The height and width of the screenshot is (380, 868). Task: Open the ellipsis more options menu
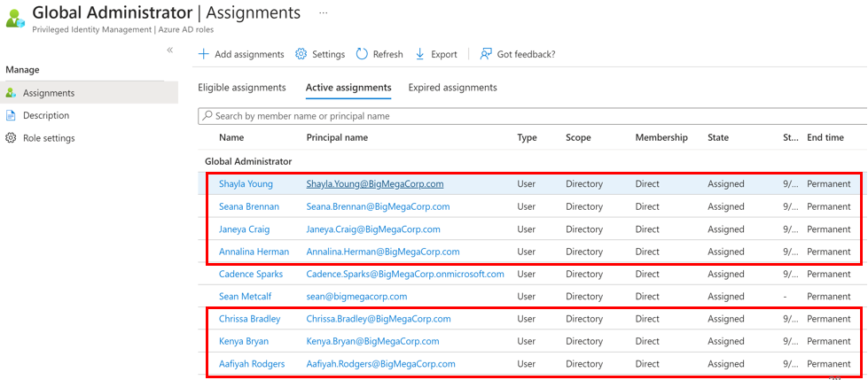[324, 13]
